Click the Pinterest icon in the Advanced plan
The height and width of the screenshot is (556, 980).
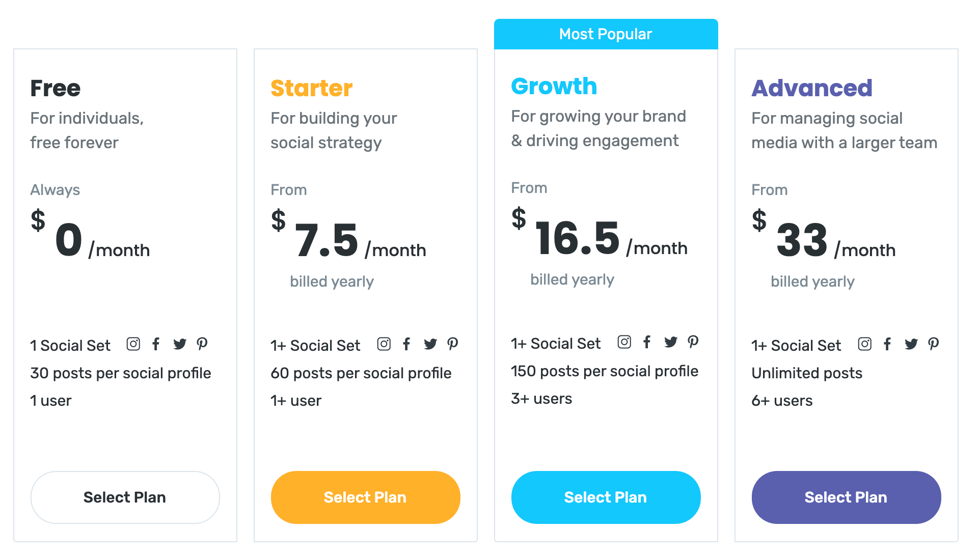pyautogui.click(x=934, y=344)
